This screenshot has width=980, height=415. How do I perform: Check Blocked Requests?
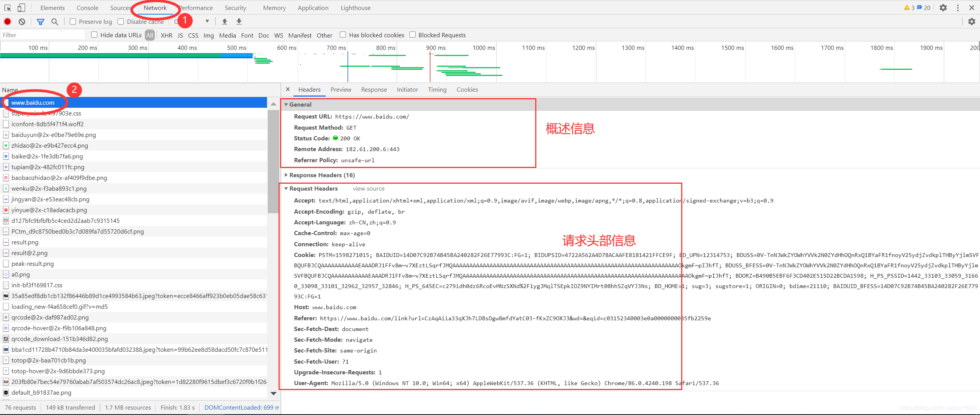tap(413, 35)
